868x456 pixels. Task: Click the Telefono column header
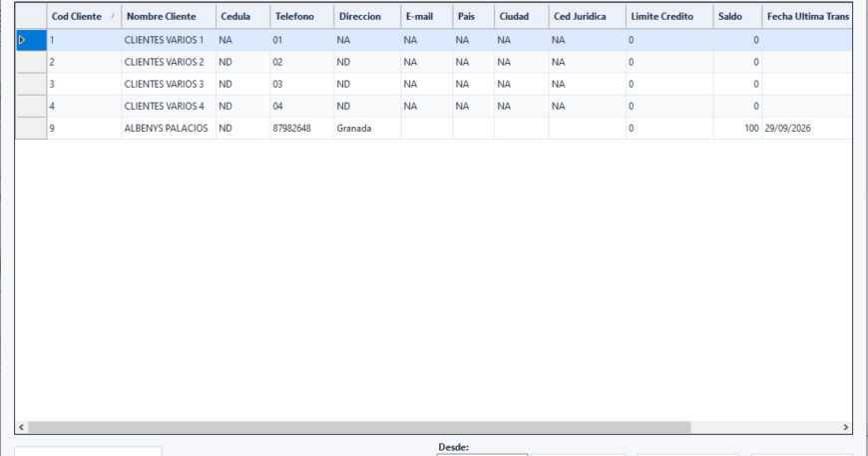click(x=302, y=17)
